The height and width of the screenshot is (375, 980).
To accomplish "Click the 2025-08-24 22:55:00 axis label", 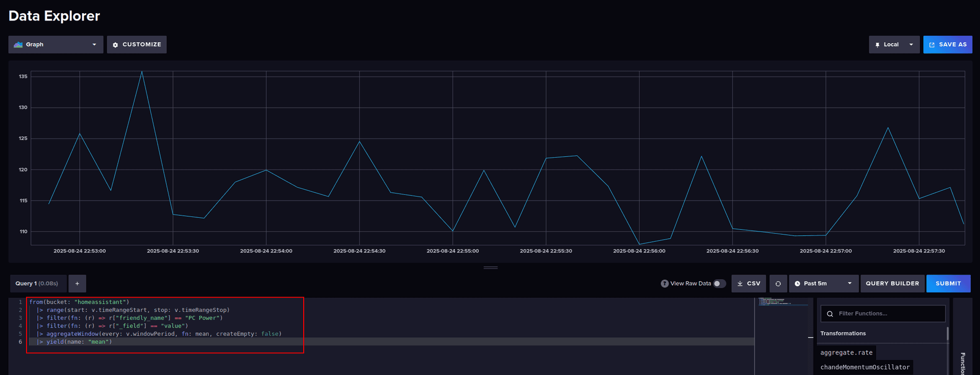I will pos(453,251).
